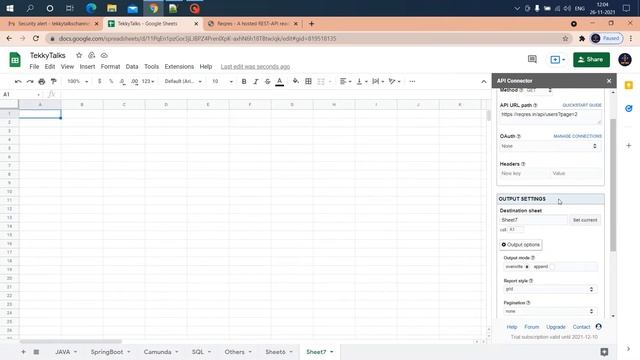Open the horizontal align dropdown
This screenshot has width=640, height=360.
345,82
